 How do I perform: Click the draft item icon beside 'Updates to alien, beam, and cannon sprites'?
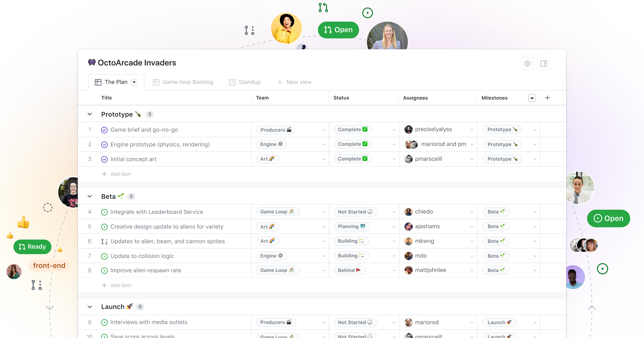tap(104, 241)
